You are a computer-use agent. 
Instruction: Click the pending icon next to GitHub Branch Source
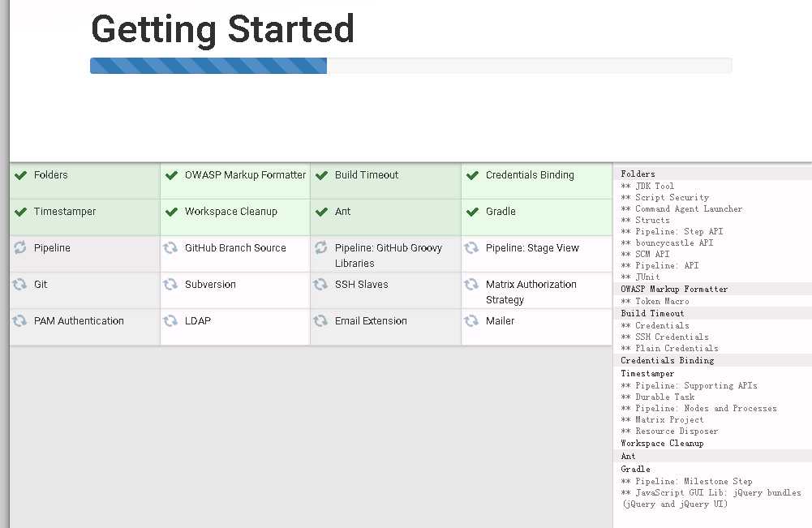170,248
